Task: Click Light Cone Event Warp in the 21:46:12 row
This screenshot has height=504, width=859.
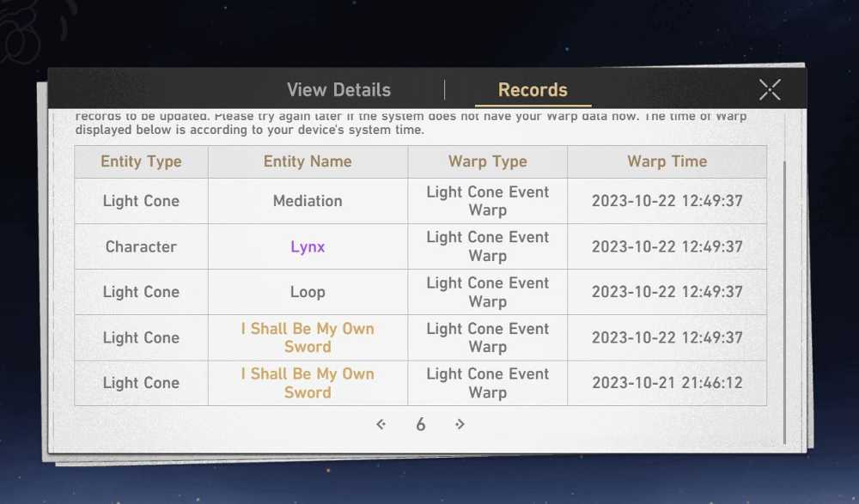Action: (488, 383)
